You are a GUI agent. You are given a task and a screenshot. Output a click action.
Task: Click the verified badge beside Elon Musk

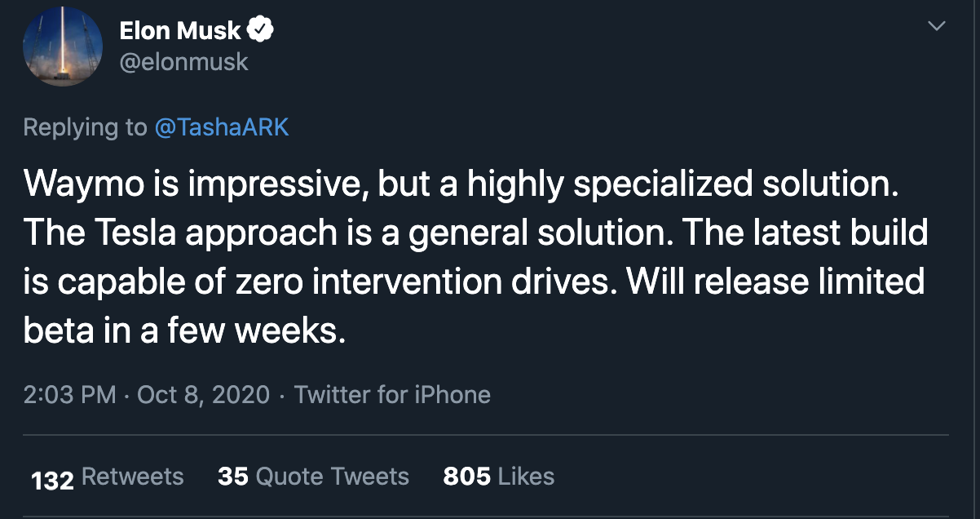click(261, 31)
